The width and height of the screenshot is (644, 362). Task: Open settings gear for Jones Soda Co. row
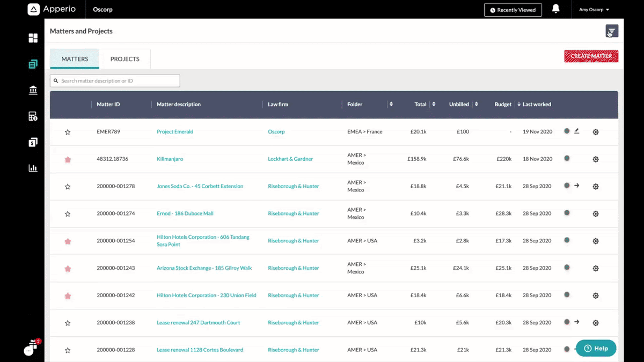596,187
